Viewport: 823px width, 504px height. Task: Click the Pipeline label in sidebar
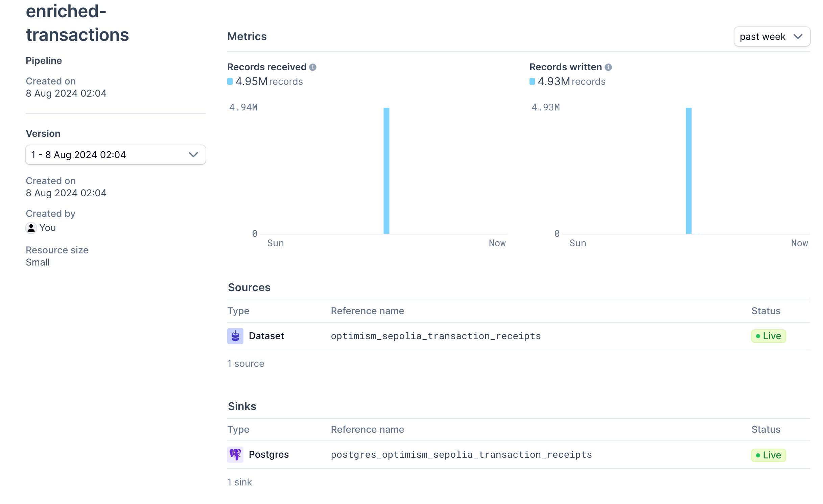[x=44, y=60]
